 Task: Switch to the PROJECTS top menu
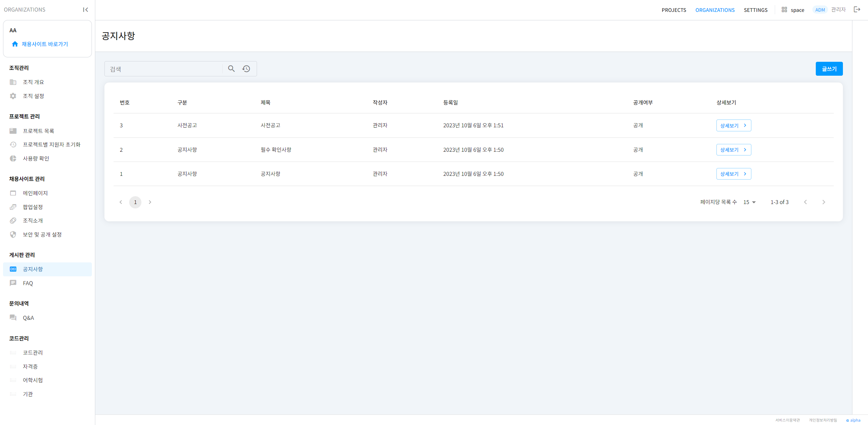pyautogui.click(x=674, y=10)
